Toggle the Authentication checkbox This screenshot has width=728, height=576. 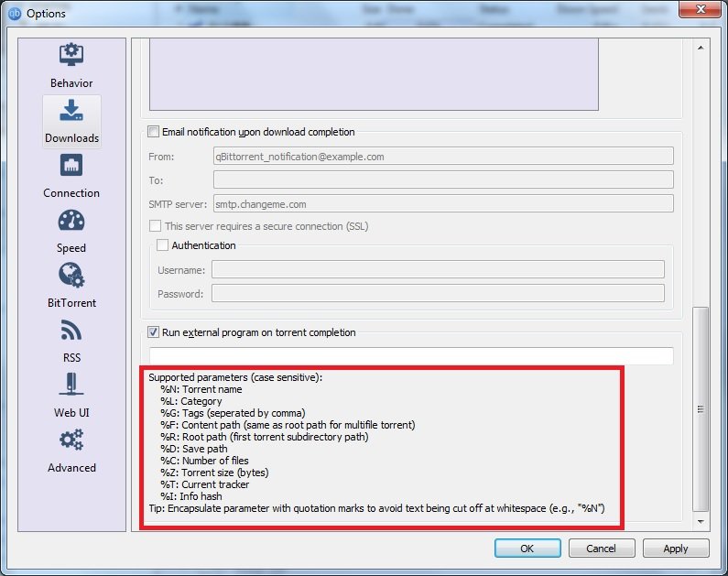[x=163, y=245]
